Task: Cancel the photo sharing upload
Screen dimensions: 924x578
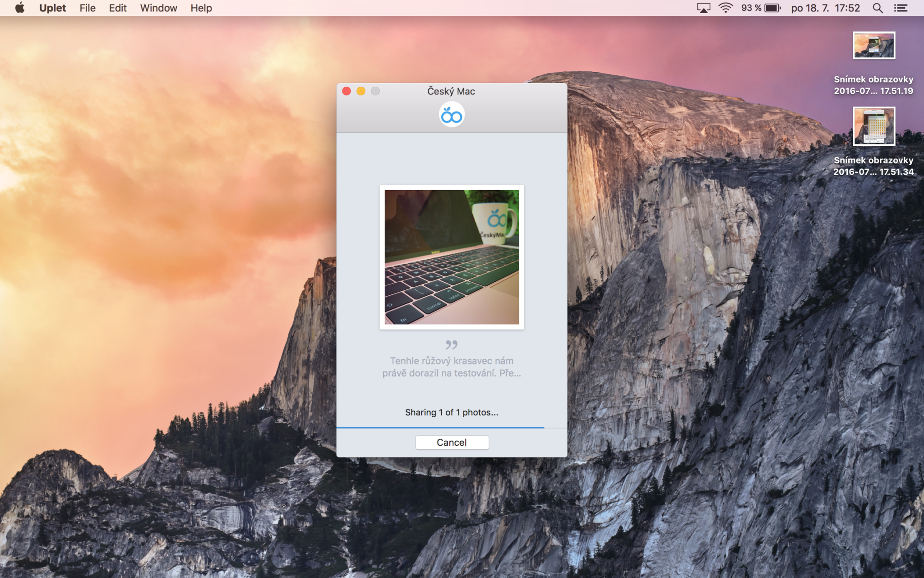Action: 452,443
